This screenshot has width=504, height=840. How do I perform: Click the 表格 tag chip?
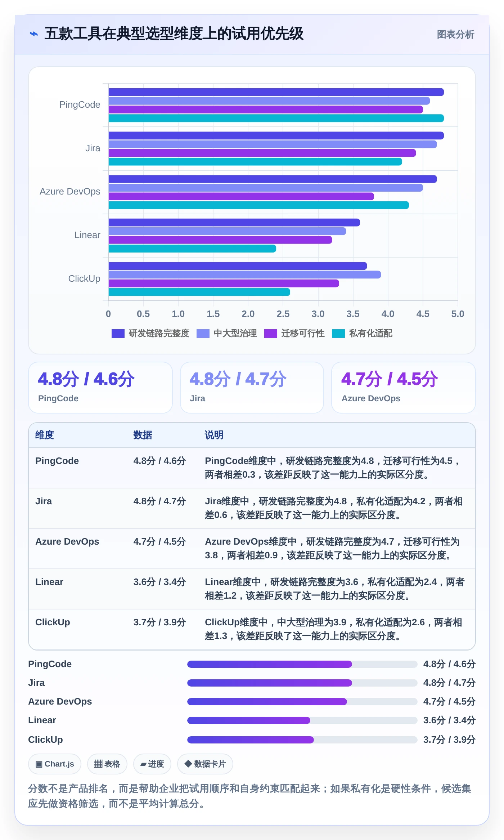107,764
